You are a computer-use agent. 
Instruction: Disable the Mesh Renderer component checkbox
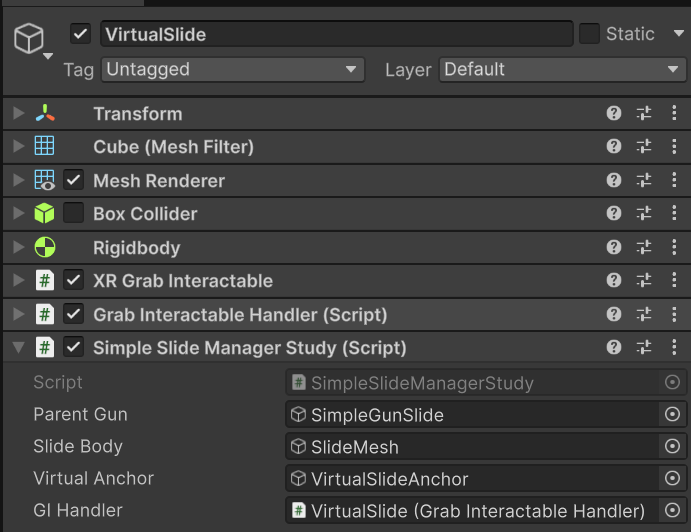(x=73, y=181)
